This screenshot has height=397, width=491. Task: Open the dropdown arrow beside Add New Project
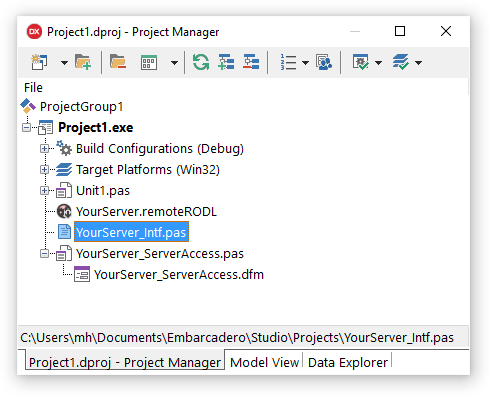tap(64, 63)
